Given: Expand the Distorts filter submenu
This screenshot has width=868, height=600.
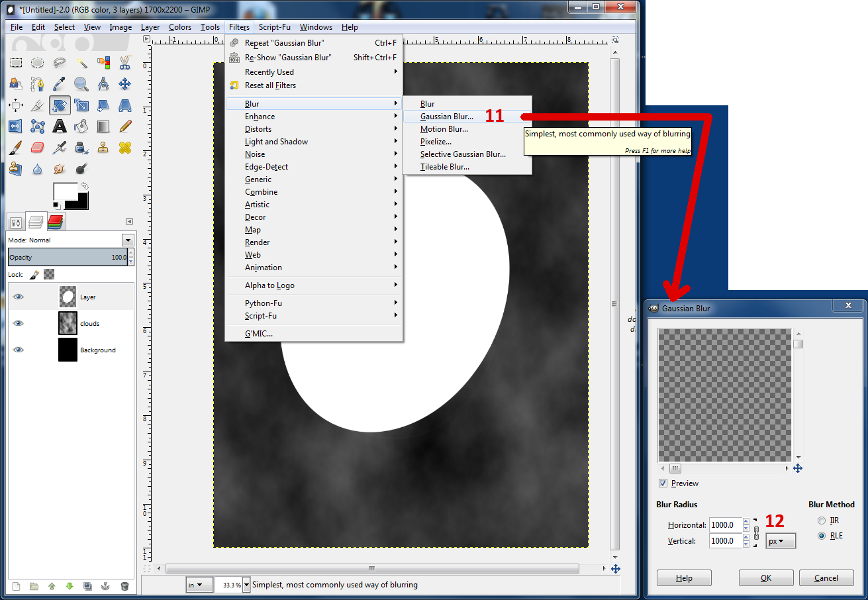Looking at the screenshot, I should coord(265,128).
